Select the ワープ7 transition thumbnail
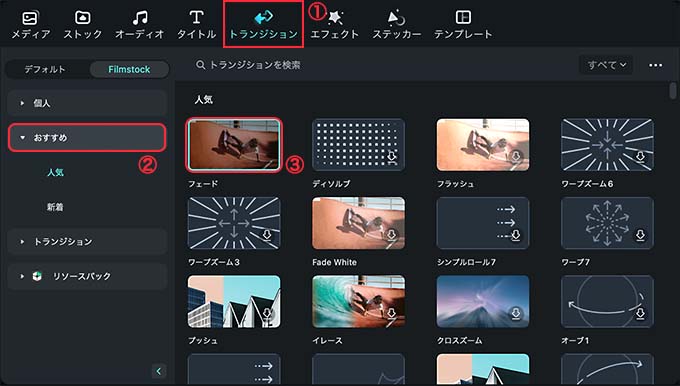 pos(607,223)
